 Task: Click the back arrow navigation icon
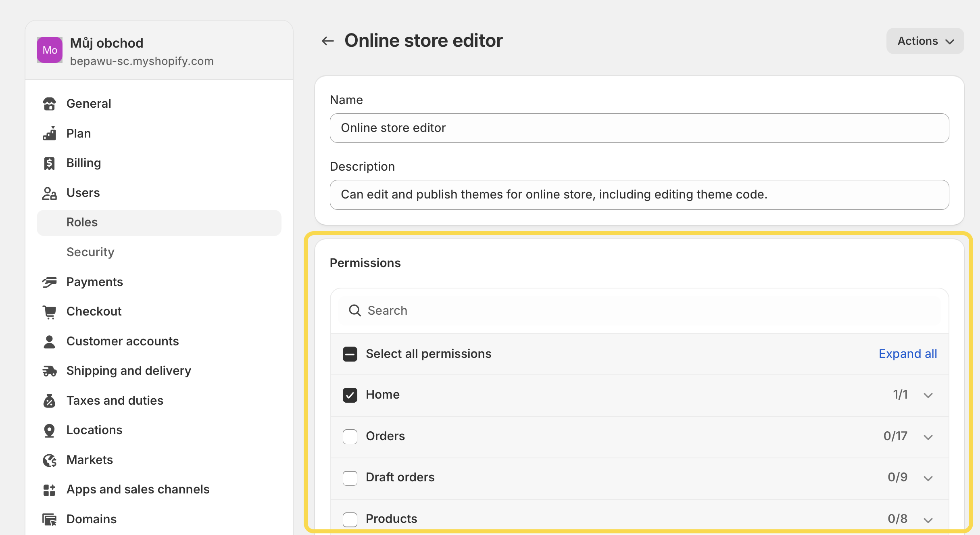(327, 40)
